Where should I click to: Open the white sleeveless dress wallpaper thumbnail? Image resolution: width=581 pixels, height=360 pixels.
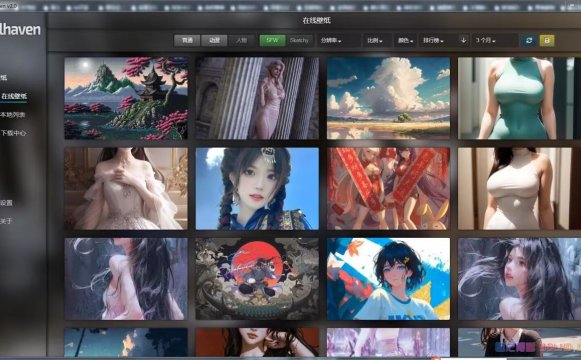(519, 189)
